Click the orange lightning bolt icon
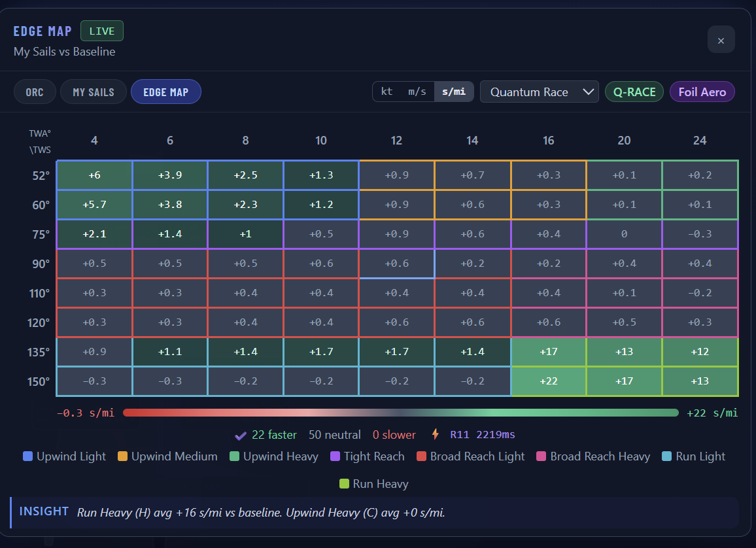Screen dimensions: 756x548 [436, 434]
